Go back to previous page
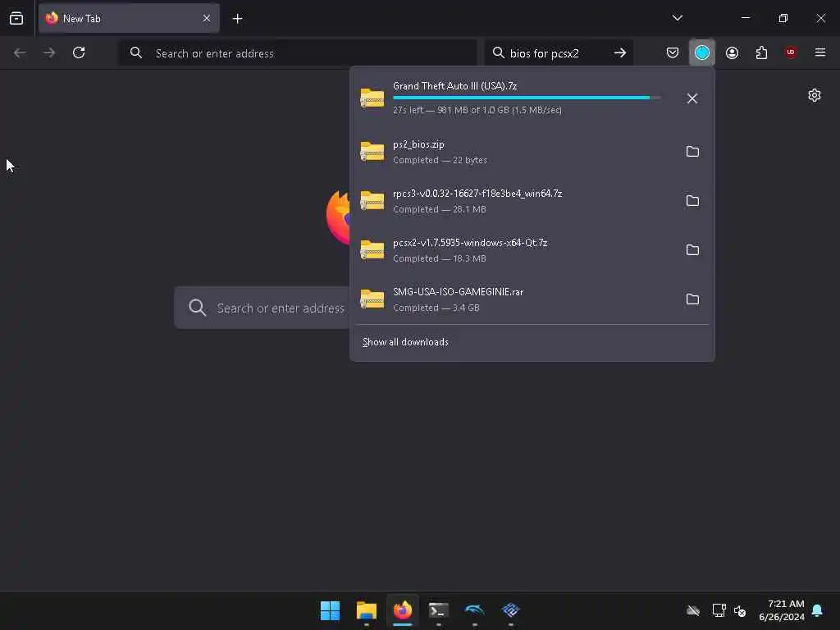Screen dimensions: 840x630 (x=20, y=52)
